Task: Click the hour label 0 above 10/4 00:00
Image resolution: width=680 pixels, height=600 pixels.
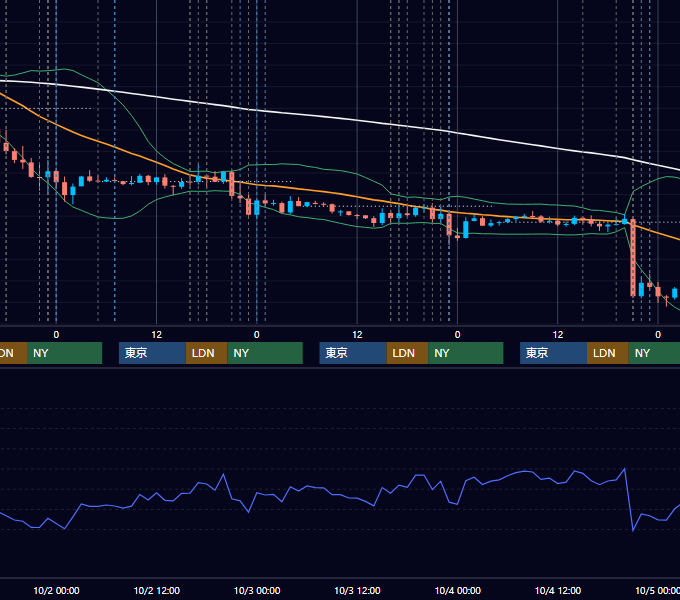Action: 458,335
